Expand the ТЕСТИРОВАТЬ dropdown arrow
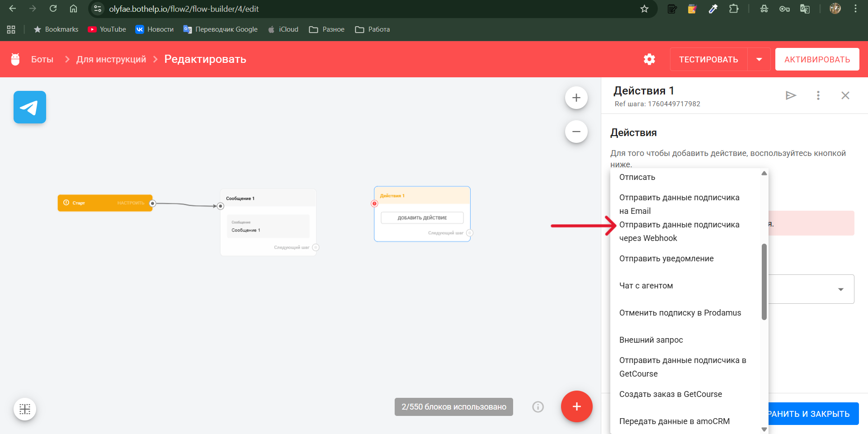Viewport: 868px width, 434px height. coord(759,59)
